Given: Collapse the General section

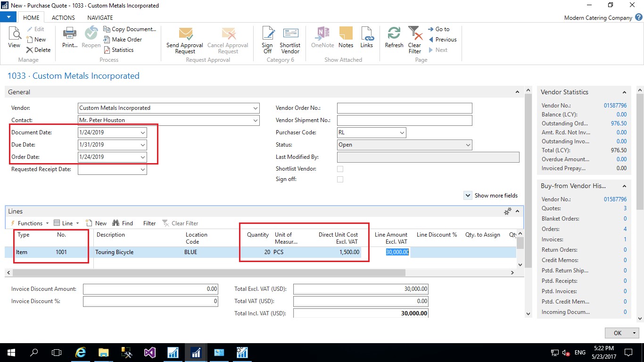Looking at the screenshot, I should pyautogui.click(x=517, y=92).
